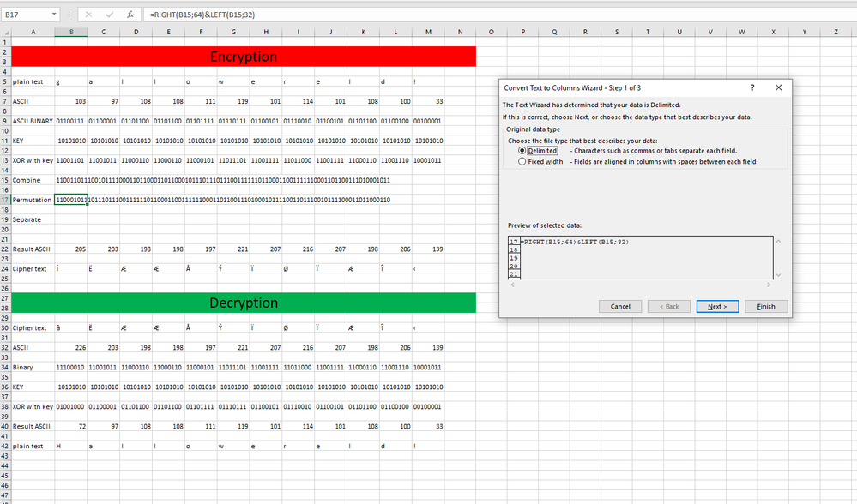The width and height of the screenshot is (857, 504).
Task: Click the green Decryption banner cell
Action: pos(244,303)
